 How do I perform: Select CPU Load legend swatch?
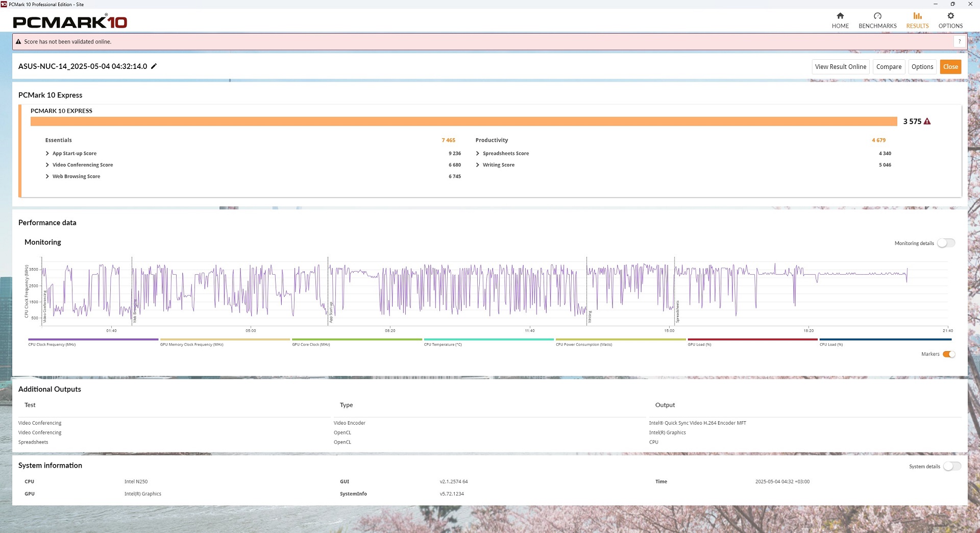click(x=886, y=340)
